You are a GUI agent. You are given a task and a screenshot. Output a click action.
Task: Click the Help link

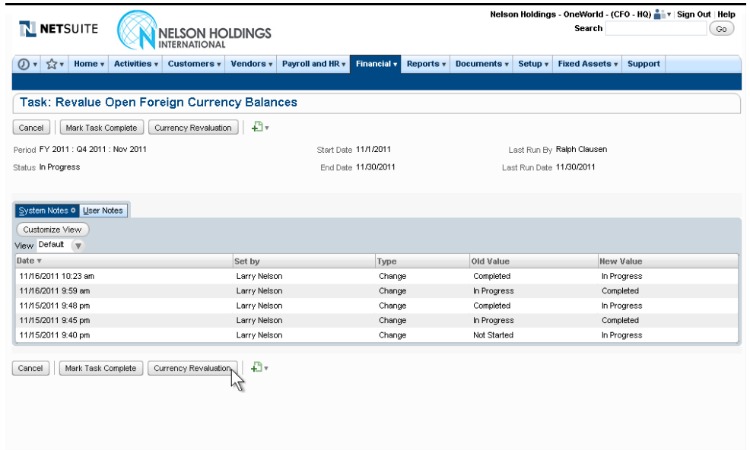pos(726,14)
